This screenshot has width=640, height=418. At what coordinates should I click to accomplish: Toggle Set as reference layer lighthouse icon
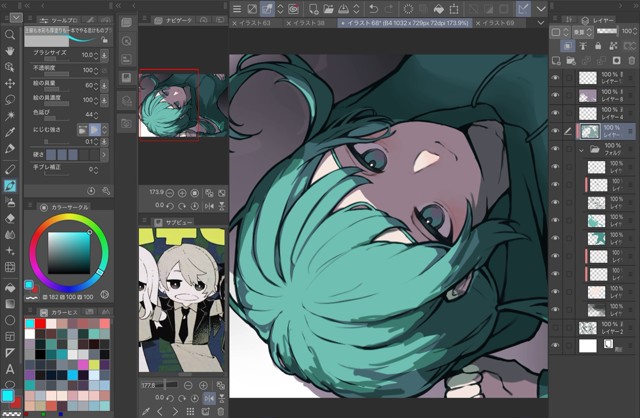pyautogui.click(x=583, y=46)
